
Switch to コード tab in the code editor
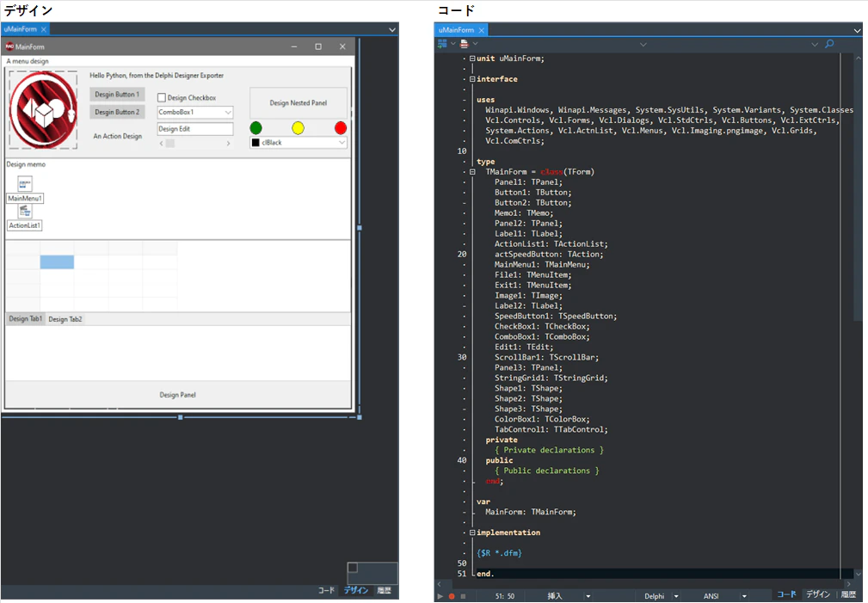[786, 594]
